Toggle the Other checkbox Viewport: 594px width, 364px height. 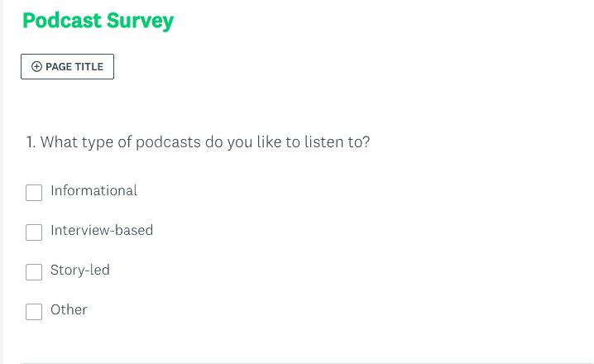34,312
